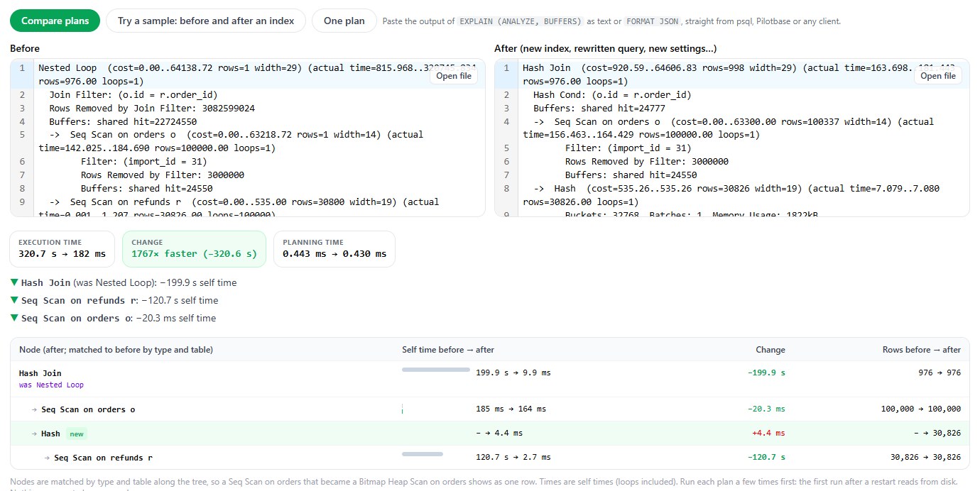This screenshot has height=491, width=980.
Task: Click the '30,826 → 30,826' rows value
Action: click(x=925, y=458)
